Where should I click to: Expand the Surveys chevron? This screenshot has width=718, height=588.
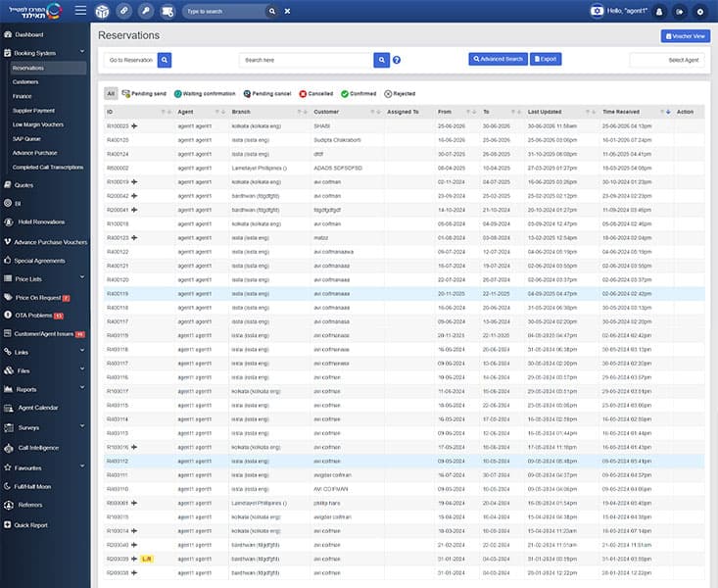(82, 425)
